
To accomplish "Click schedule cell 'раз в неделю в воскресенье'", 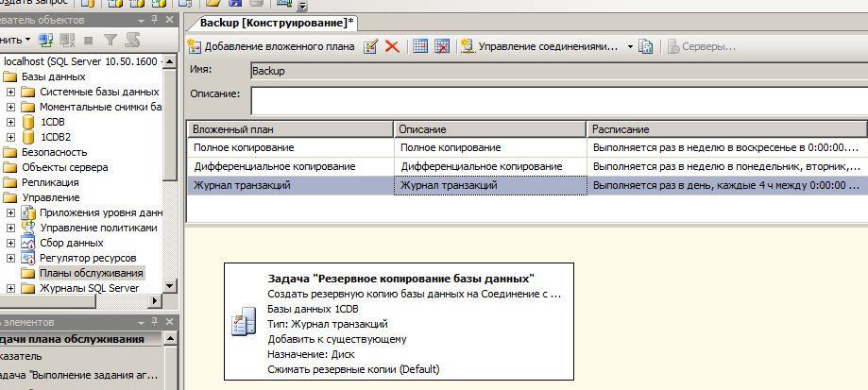I will [x=727, y=147].
